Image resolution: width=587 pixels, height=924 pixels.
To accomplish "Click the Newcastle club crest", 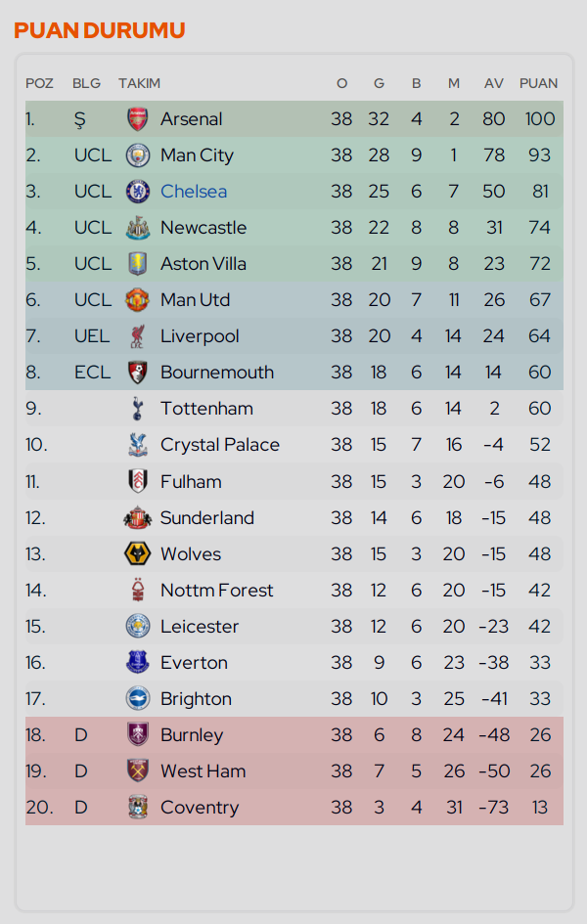I will [137, 228].
